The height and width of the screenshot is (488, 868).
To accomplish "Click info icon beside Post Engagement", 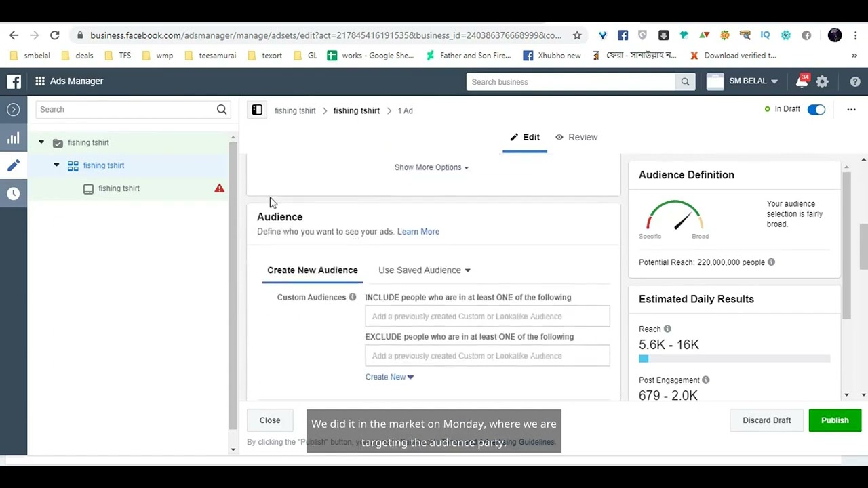I will pyautogui.click(x=706, y=380).
